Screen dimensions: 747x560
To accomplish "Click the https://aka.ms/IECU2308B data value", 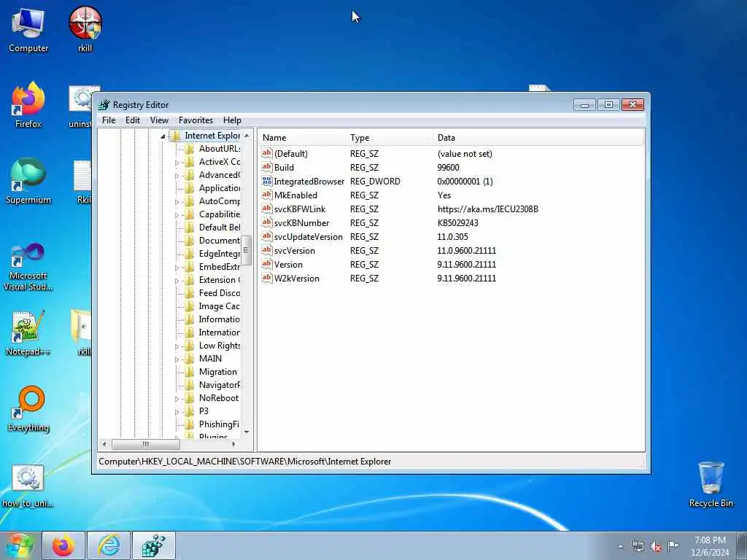I will click(488, 209).
